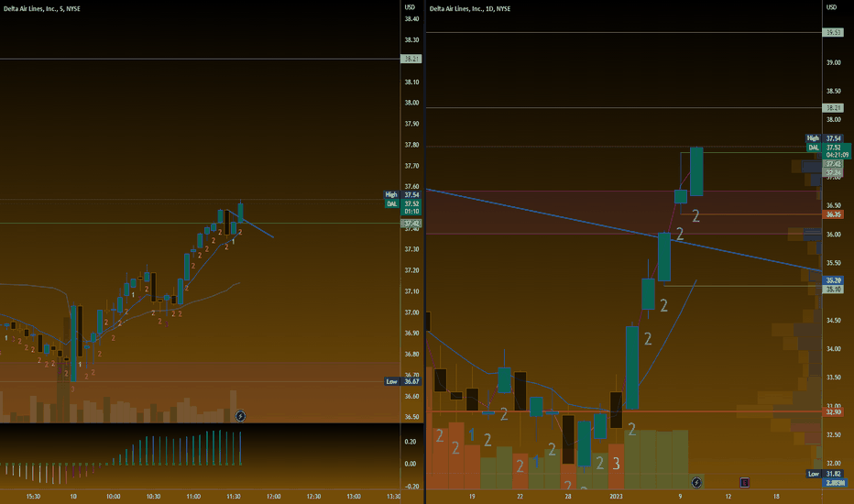Image resolution: width=854 pixels, height=504 pixels.
Task: Click DAL 37.52 countdown label on daily chart
Action: [x=828, y=151]
